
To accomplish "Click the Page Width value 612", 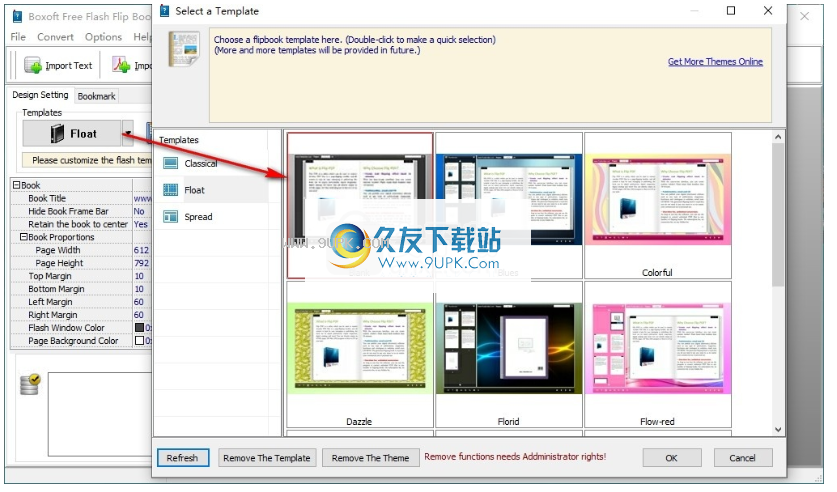I will pos(141,250).
